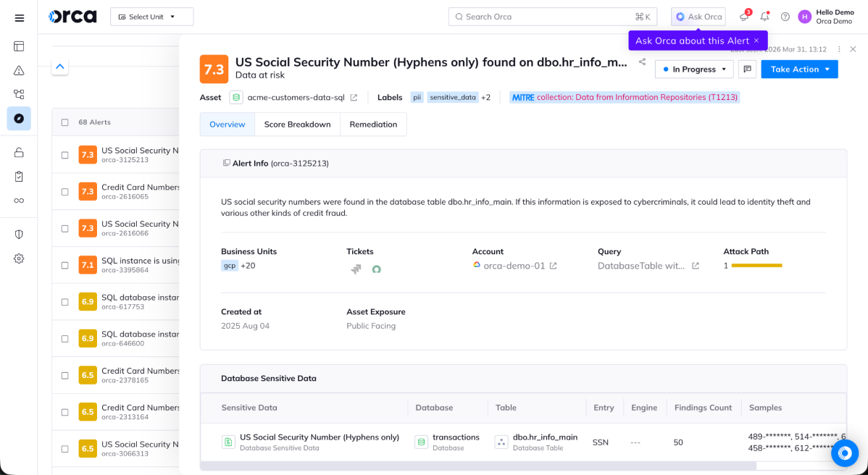Open the Query external link icon
The width and height of the screenshot is (868, 475).
pos(696,266)
